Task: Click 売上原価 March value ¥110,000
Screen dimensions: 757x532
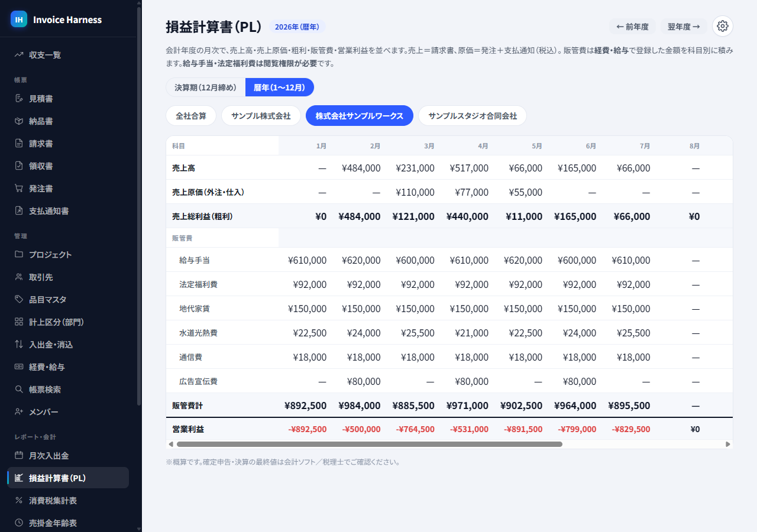Action: [x=415, y=192]
